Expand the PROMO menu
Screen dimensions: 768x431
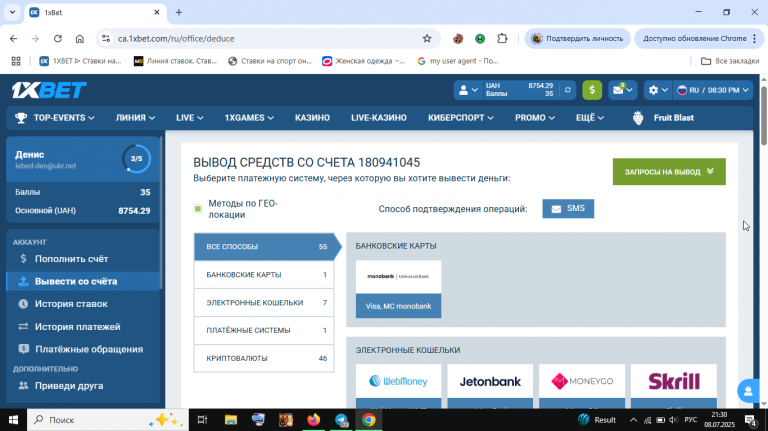[534, 118]
